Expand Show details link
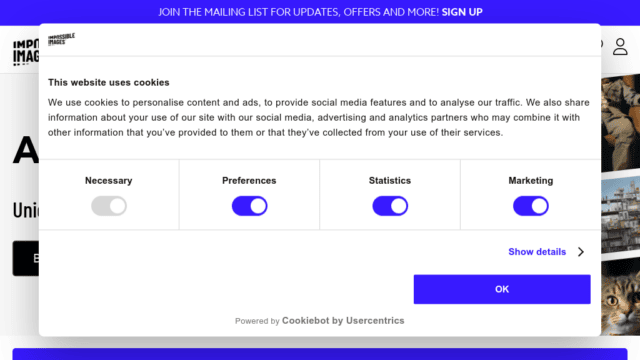Screen dimensions: 640x360 537,252
